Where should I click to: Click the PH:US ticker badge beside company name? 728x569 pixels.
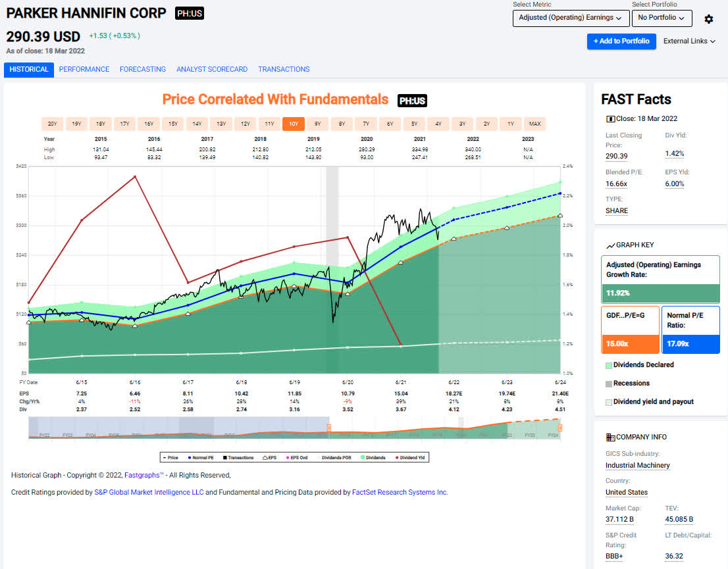(190, 13)
